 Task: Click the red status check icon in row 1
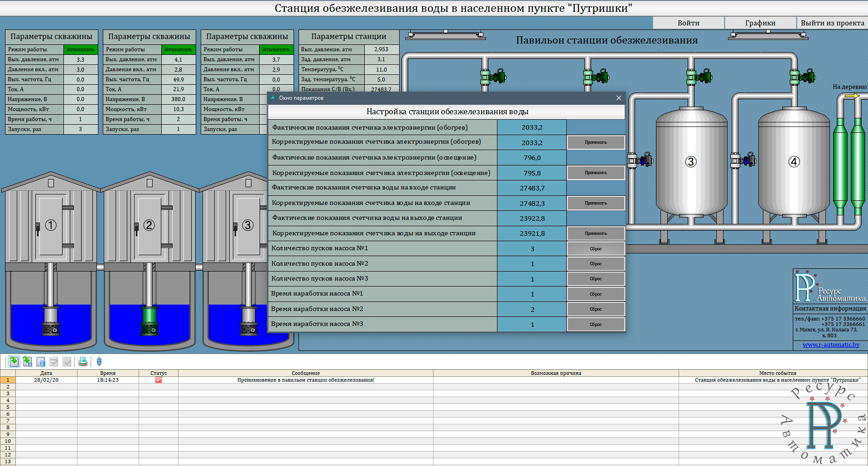[x=159, y=380]
